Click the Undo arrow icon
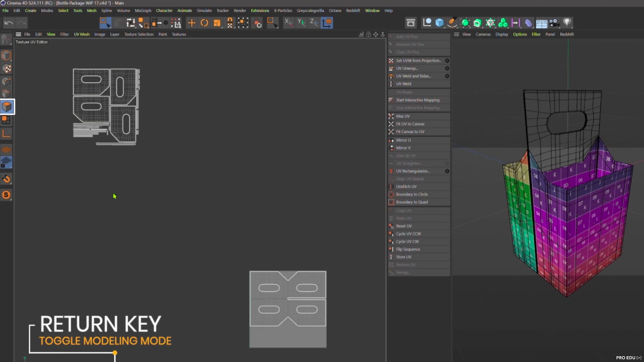The image size is (644, 362). tap(9, 23)
